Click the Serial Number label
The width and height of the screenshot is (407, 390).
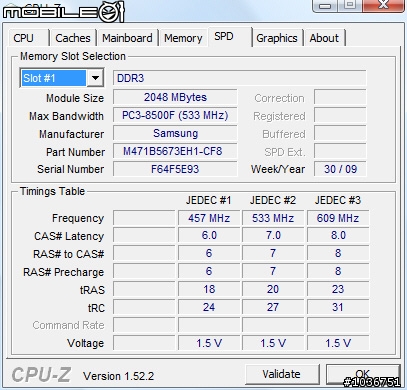click(71, 169)
